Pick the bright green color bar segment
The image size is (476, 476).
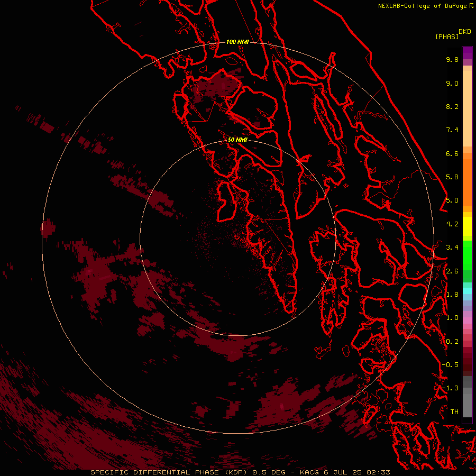467,255
